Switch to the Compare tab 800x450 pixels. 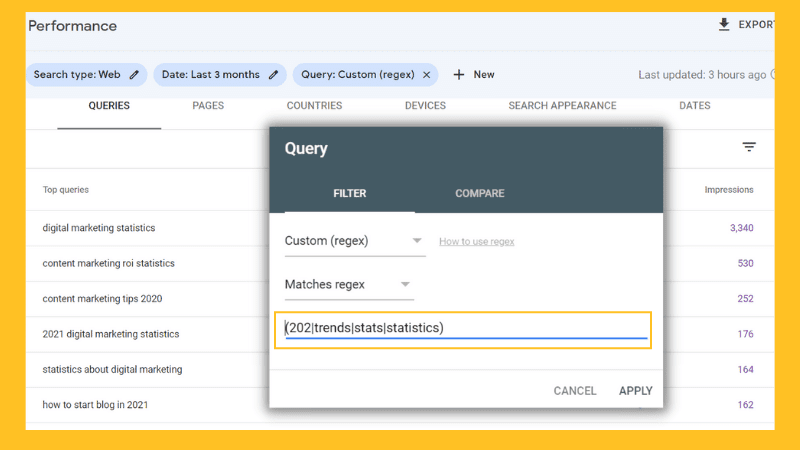pyautogui.click(x=480, y=193)
